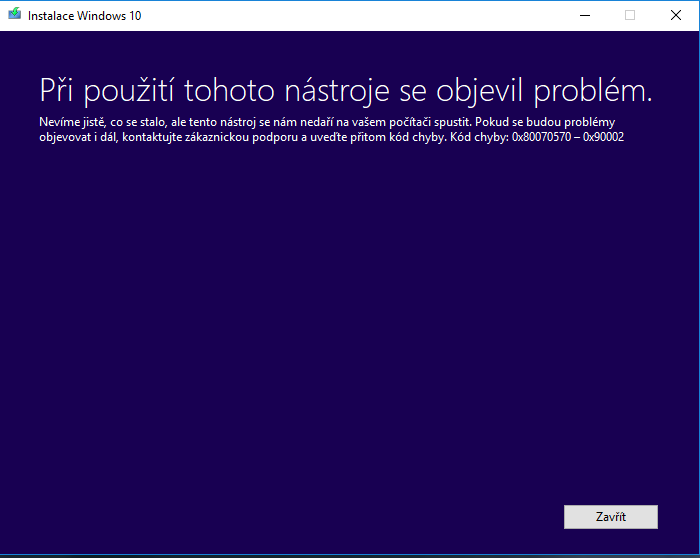Click the disabled maximize button
The image size is (700, 558).
[630, 16]
